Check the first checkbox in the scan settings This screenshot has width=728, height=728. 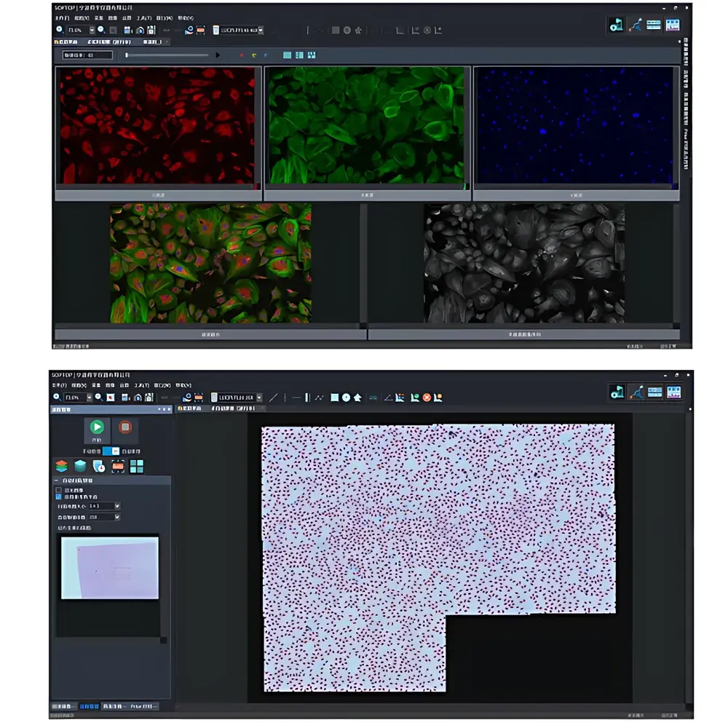pos(59,490)
